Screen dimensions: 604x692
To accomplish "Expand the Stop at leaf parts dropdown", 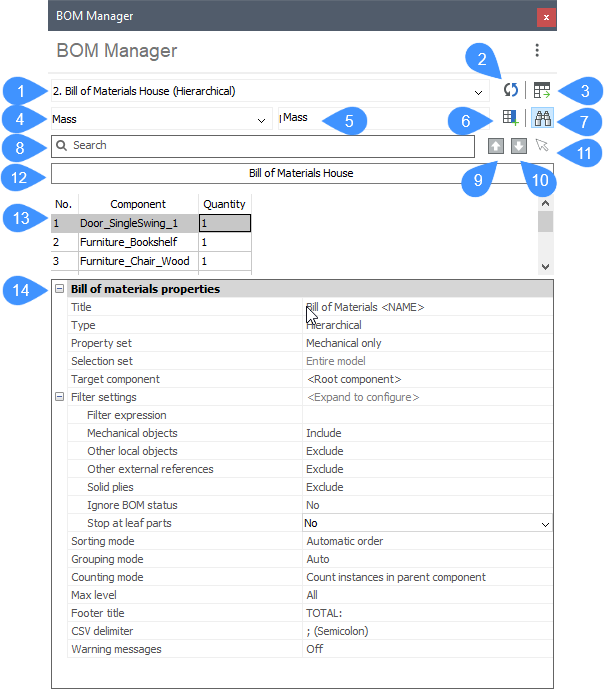I will 544,523.
